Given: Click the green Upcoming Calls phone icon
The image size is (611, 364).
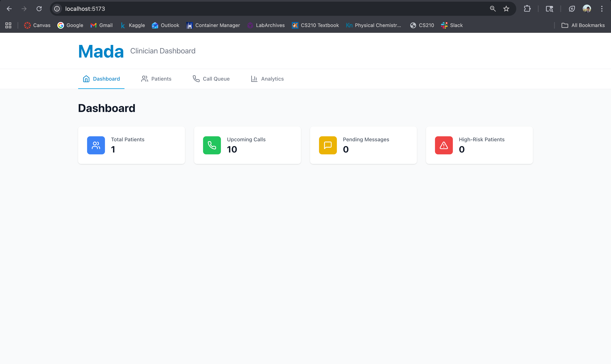Looking at the screenshot, I should point(212,145).
